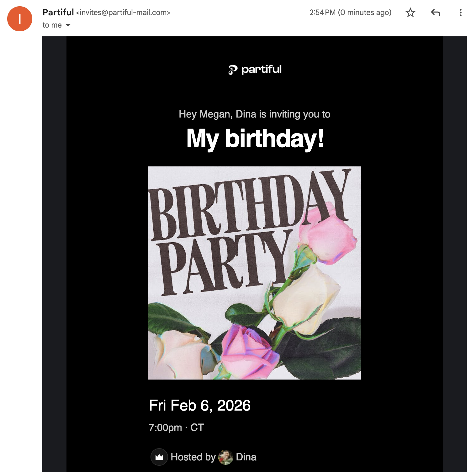
Task: Click the bold sender name Partiful
Action: 58,12
